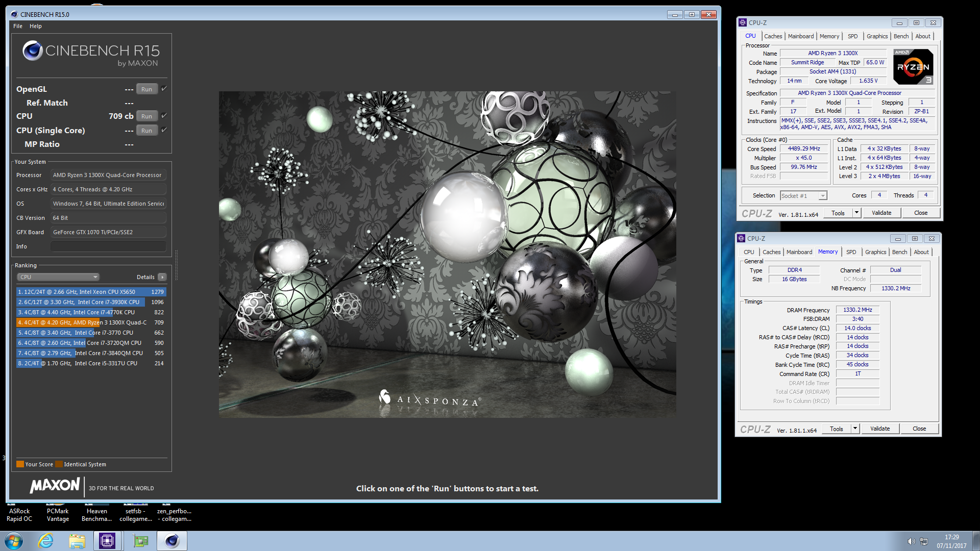Open Tools dropdown arrow in lower CPU-Z
Viewport: 980px width, 551px height.
point(855,429)
